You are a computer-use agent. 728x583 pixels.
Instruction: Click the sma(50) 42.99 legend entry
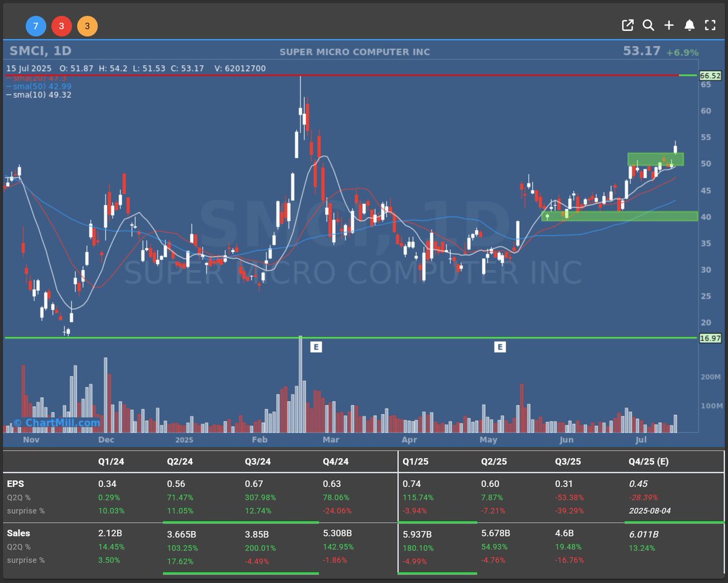(38, 86)
